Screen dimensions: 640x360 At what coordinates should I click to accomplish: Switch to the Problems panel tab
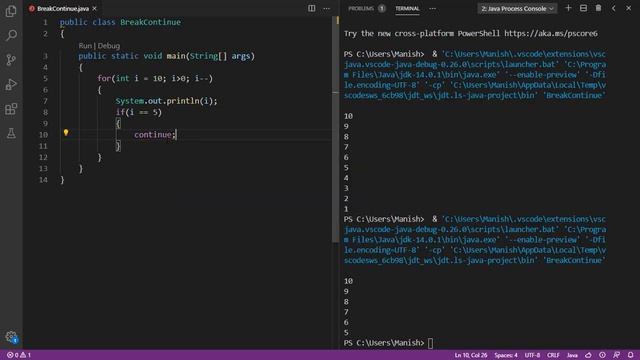(x=361, y=8)
